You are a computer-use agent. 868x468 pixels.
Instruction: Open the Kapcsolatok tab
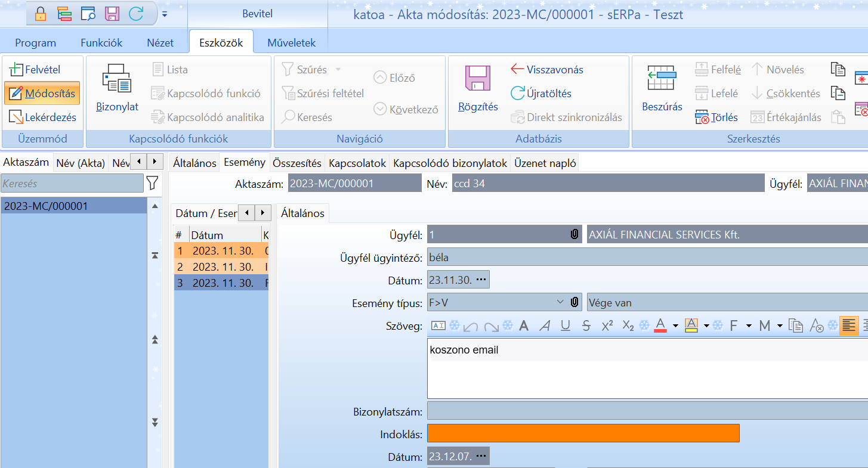click(358, 163)
